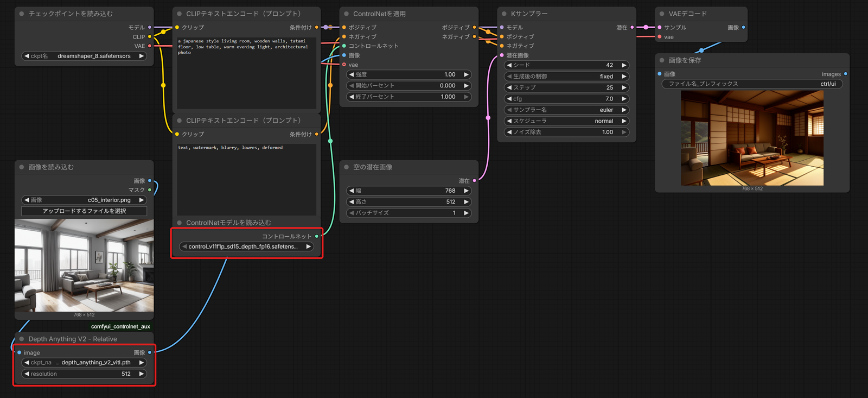Collapse the VAEデコード node via its title dot
Image resolution: width=868 pixels, height=398 pixels.
pos(662,14)
